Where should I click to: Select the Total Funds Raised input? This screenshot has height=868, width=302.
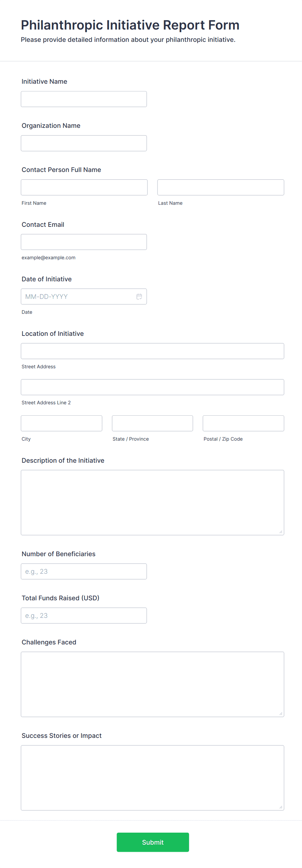coord(83,616)
